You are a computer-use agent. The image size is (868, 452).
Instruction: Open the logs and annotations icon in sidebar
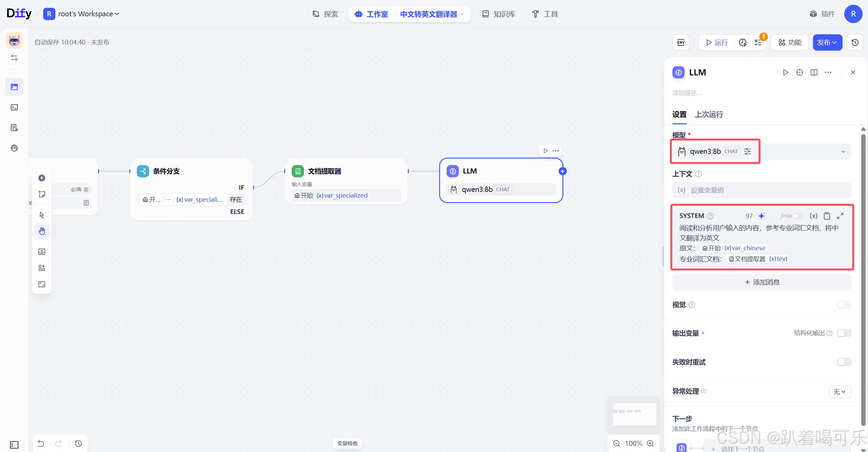(x=14, y=128)
